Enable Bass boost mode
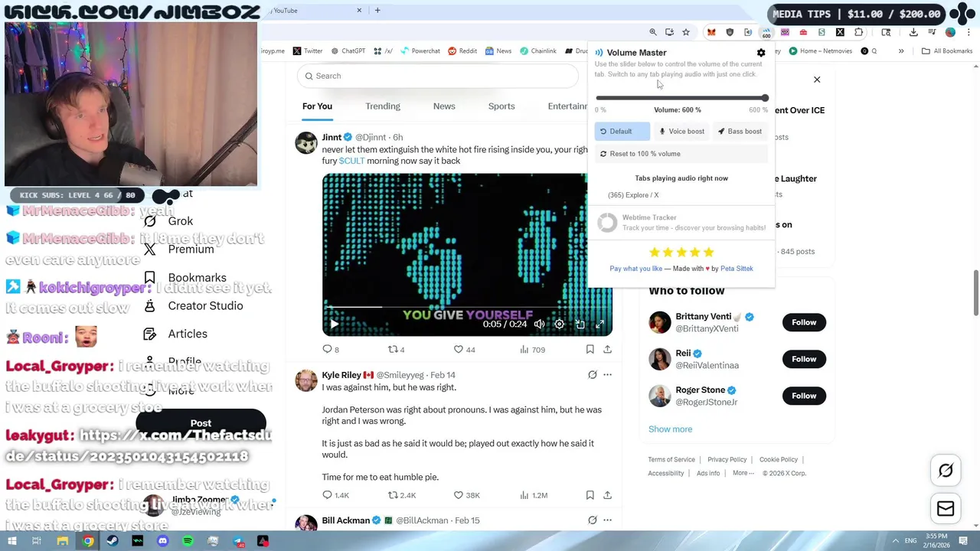Viewport: 980px width, 551px height. click(x=740, y=132)
